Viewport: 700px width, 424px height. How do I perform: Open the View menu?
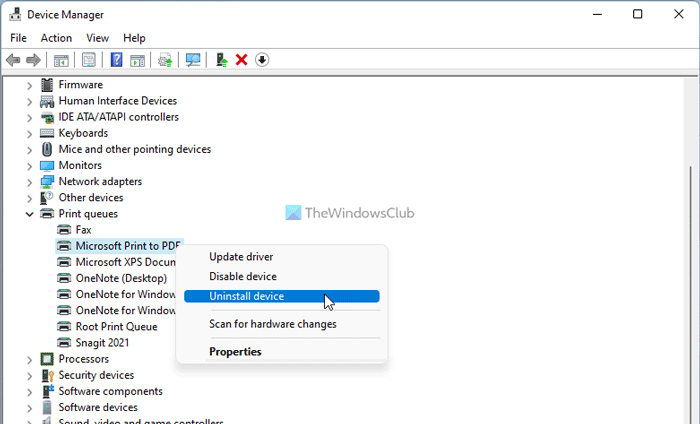point(97,38)
